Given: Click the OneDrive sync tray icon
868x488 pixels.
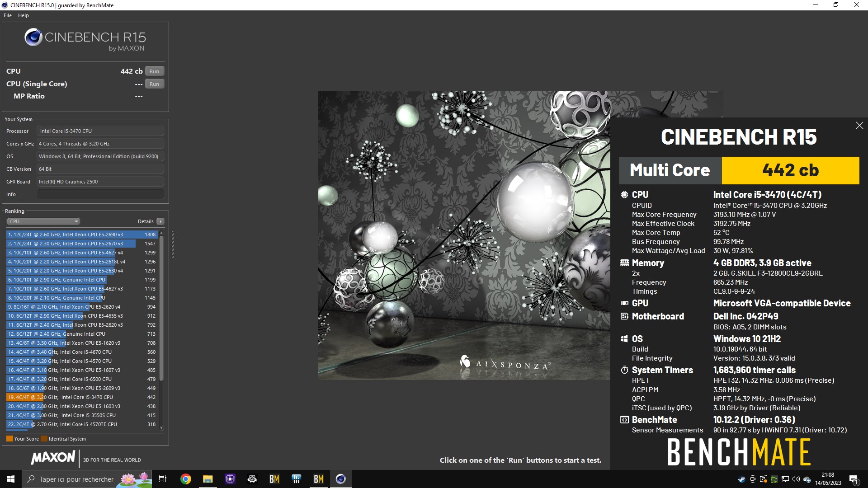Looking at the screenshot, I should pyautogui.click(x=807, y=479).
